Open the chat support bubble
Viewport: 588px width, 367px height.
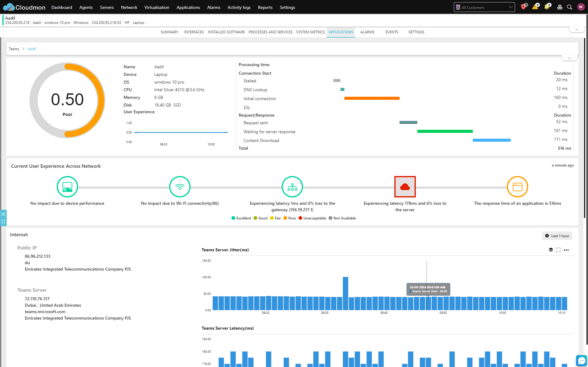point(581,360)
